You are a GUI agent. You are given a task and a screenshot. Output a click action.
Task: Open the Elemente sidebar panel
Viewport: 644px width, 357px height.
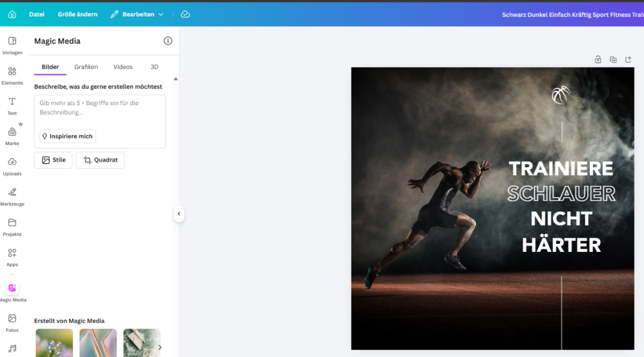12,76
